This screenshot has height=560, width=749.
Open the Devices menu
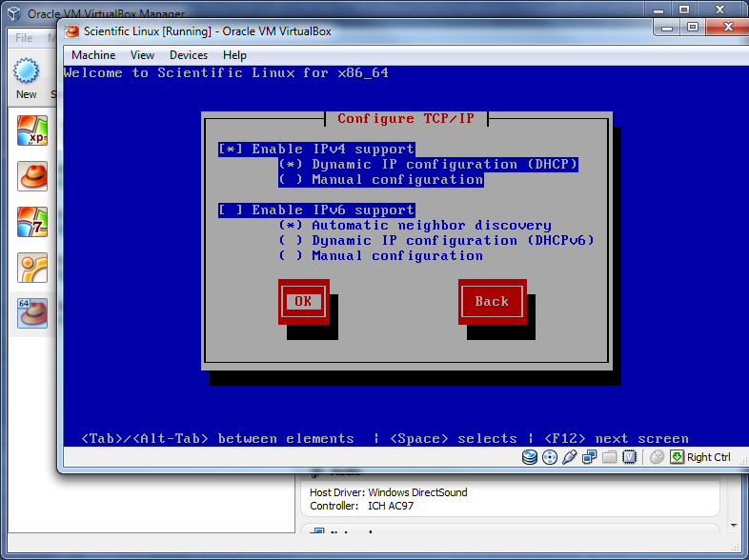[189, 55]
